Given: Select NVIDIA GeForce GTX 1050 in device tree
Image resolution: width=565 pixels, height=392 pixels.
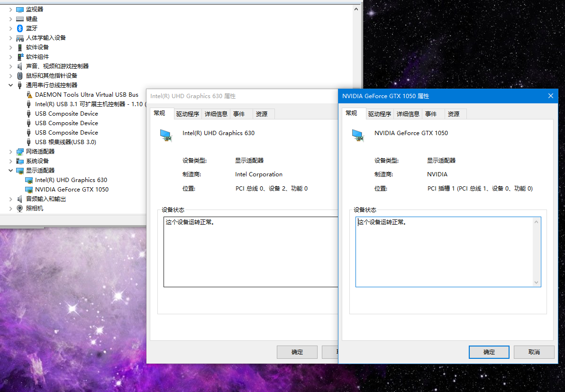Looking at the screenshot, I should coord(72,190).
